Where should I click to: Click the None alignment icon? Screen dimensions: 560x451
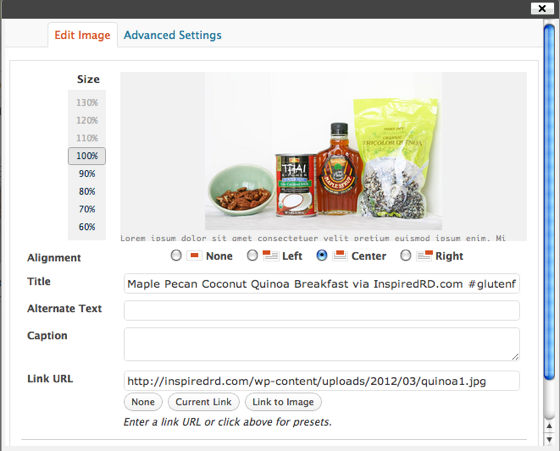point(194,255)
